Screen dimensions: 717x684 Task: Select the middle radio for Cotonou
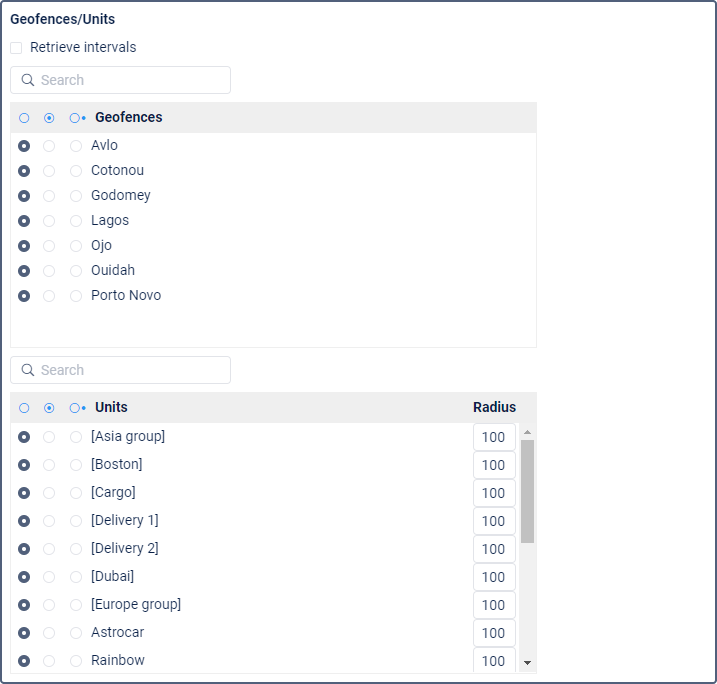point(49,171)
